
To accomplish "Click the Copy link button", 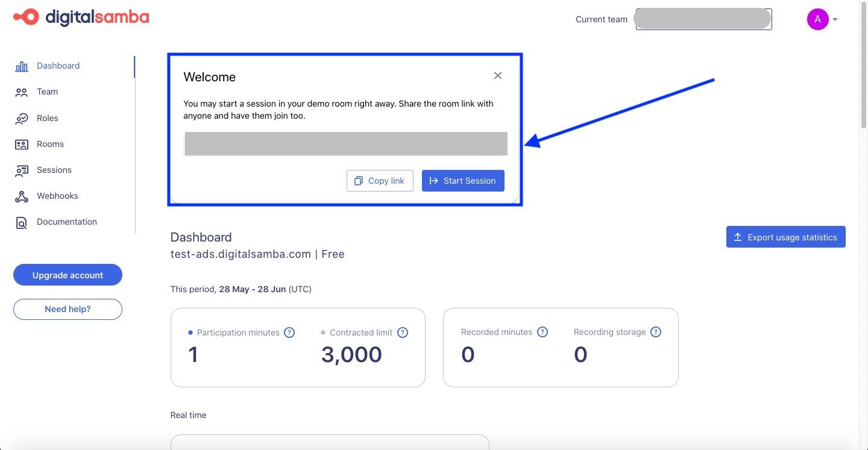I will pos(380,181).
